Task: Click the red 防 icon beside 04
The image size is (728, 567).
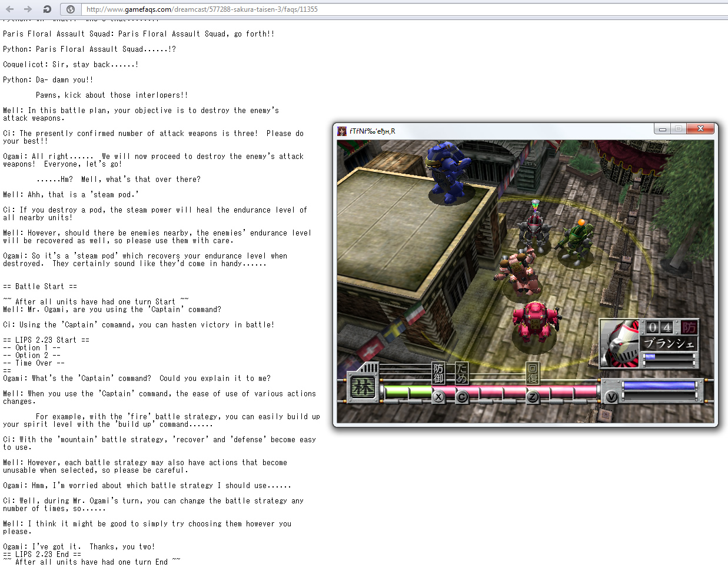Action: tap(689, 327)
